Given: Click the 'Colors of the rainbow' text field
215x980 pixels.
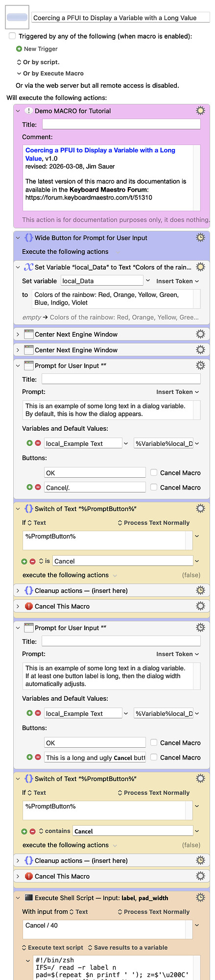Looking at the screenshot, I should click(116, 299).
